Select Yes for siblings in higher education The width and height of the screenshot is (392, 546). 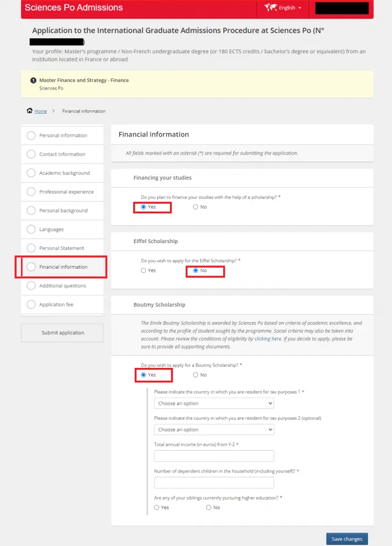(x=157, y=508)
